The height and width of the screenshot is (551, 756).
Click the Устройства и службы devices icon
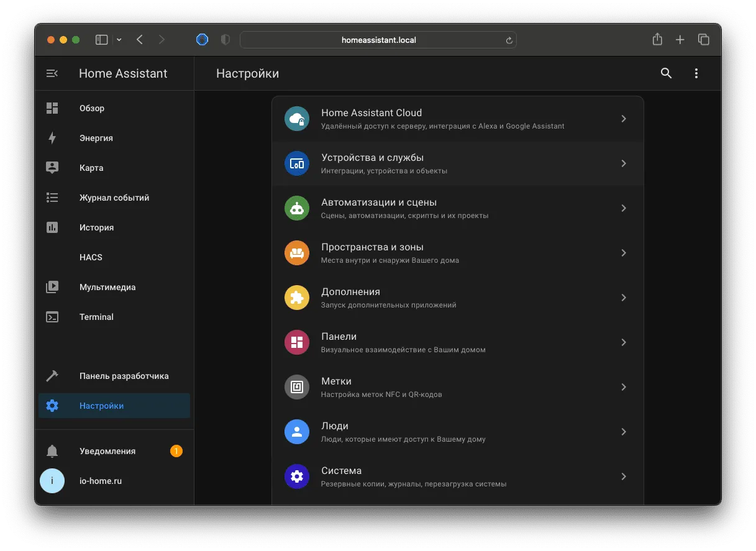(297, 163)
